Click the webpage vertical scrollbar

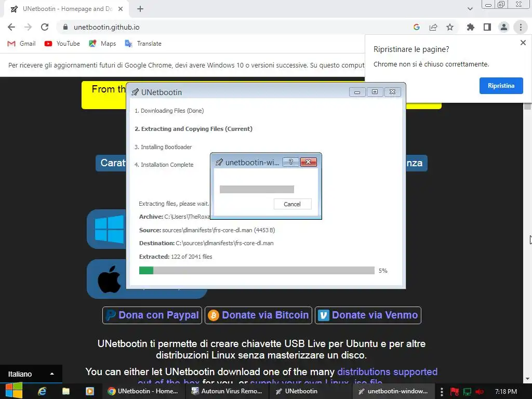527,242
